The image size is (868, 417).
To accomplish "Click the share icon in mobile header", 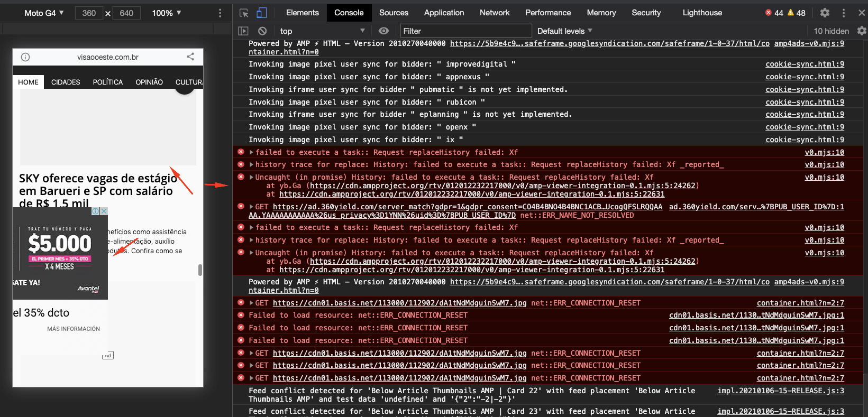I will click(x=190, y=57).
